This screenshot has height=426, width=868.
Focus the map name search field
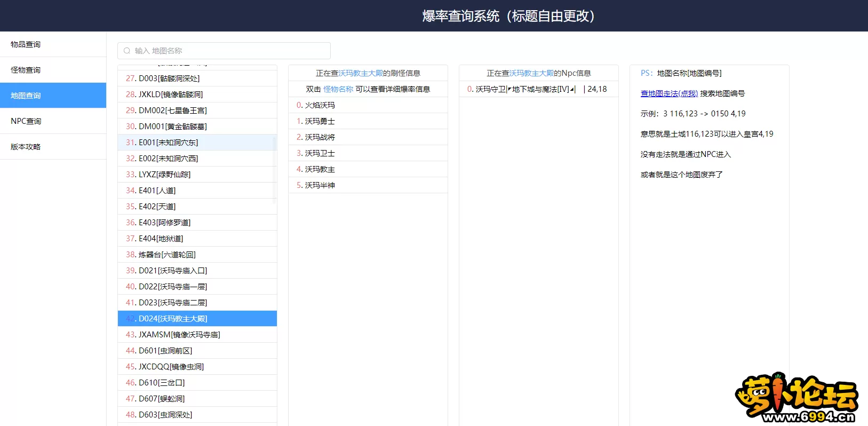pyautogui.click(x=224, y=51)
